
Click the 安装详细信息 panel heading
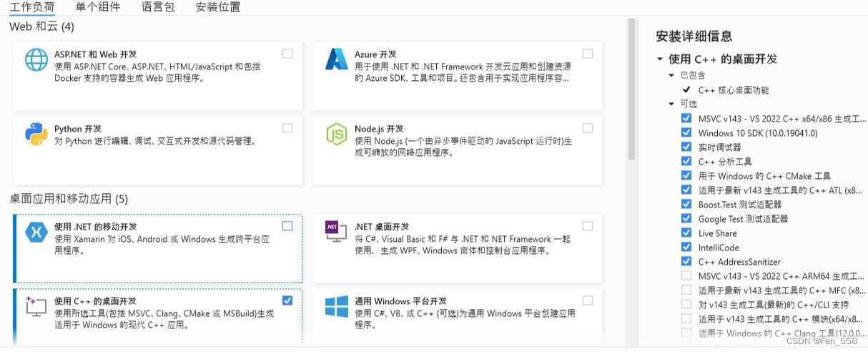(694, 36)
